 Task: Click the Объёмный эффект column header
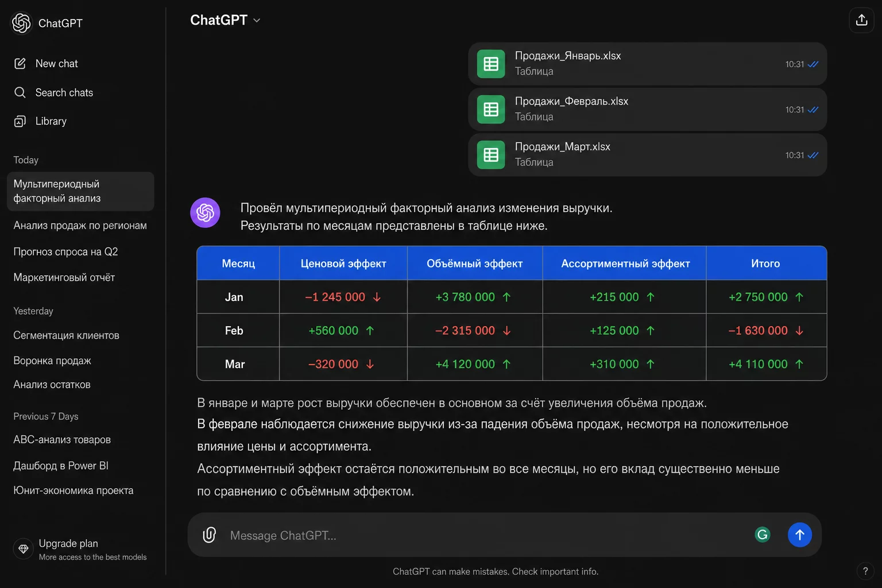click(x=475, y=264)
